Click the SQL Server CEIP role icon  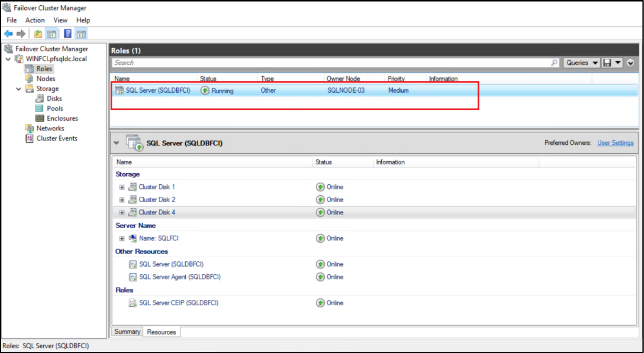133,303
